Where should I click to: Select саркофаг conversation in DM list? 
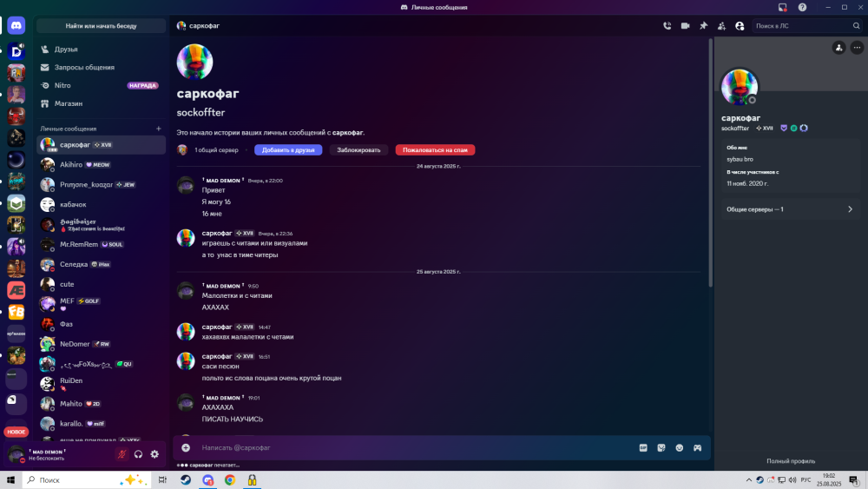101,144
